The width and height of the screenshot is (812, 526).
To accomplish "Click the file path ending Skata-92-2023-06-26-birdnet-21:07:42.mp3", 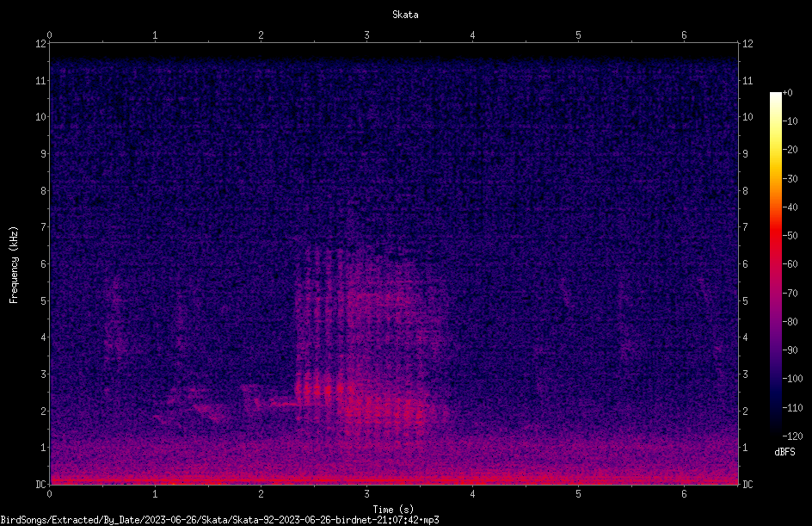I will tap(219, 520).
